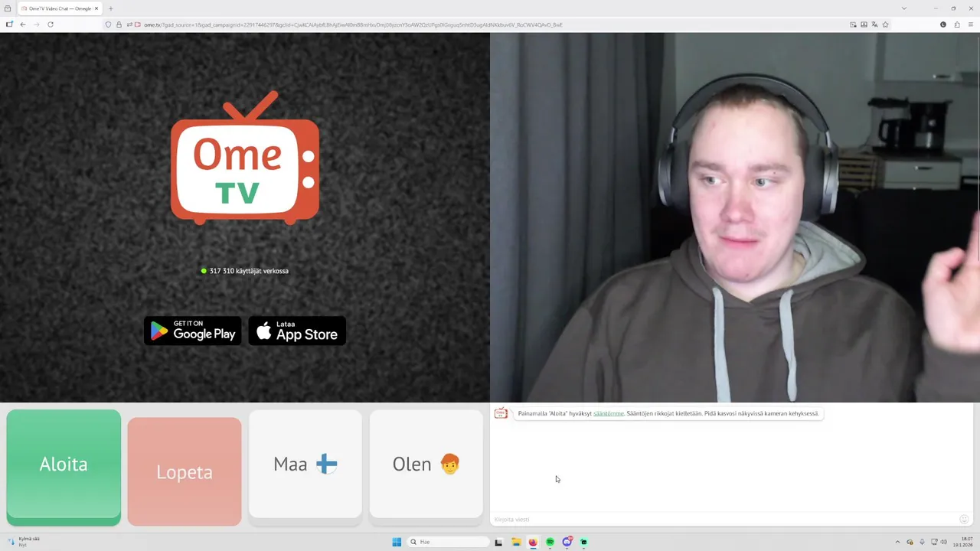This screenshot has height=551, width=980.
Task: Click the site padlock security icon
Action: point(119,24)
